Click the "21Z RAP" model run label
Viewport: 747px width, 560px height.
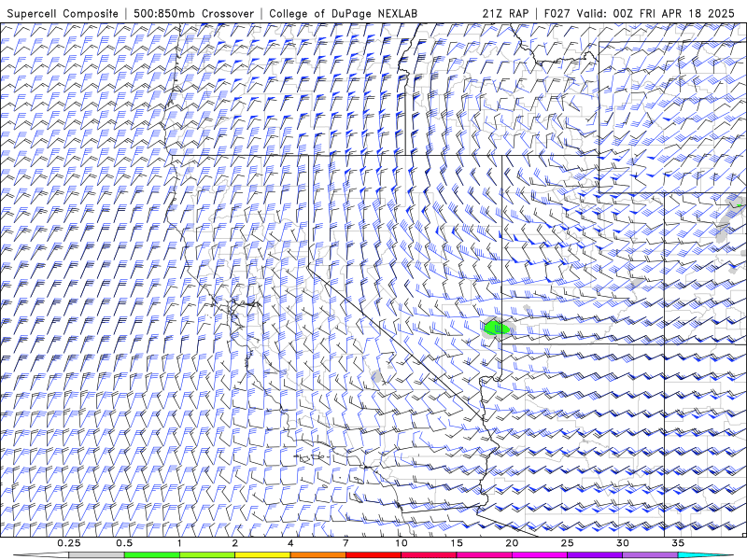click(x=505, y=13)
